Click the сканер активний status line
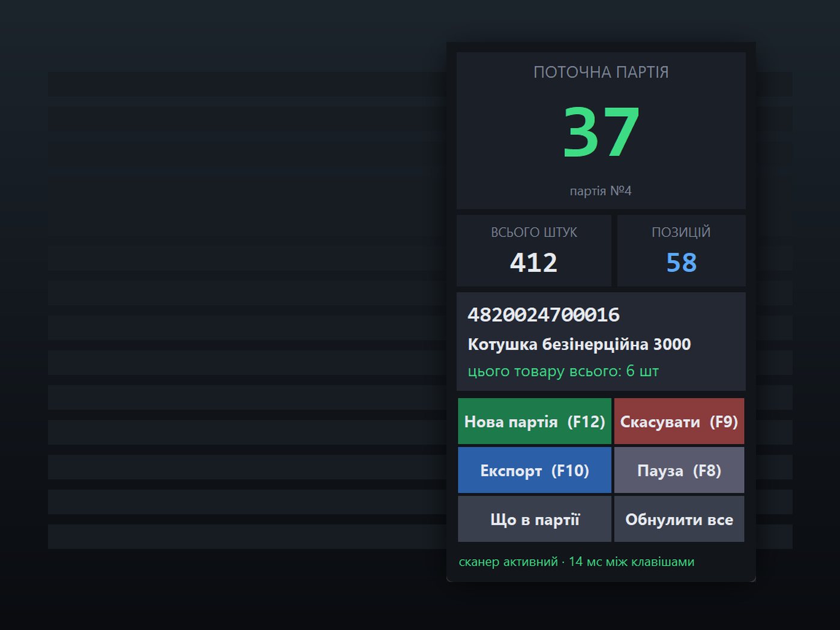The height and width of the screenshot is (630, 840). 577,562
